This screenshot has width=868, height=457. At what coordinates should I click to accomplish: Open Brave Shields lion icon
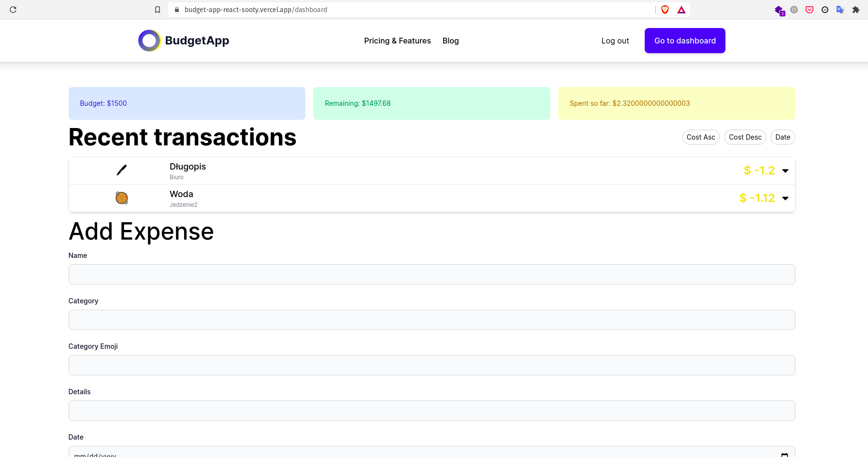pyautogui.click(x=665, y=9)
